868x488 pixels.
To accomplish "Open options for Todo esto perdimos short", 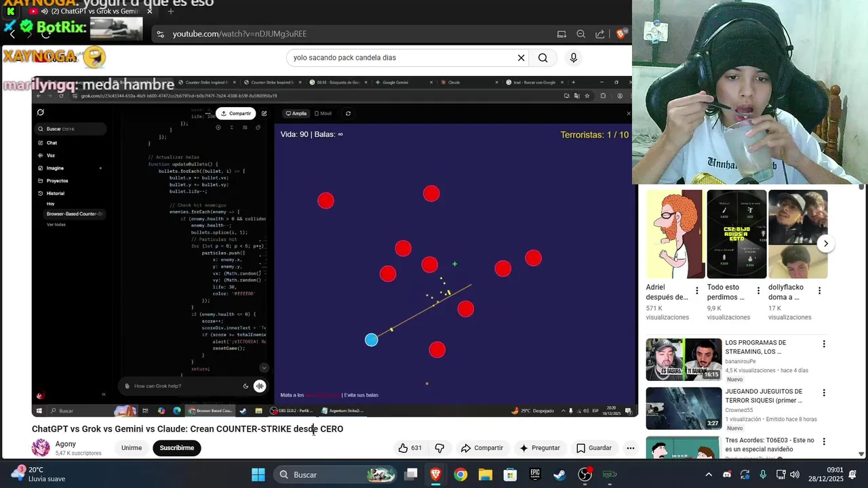I will (x=758, y=291).
